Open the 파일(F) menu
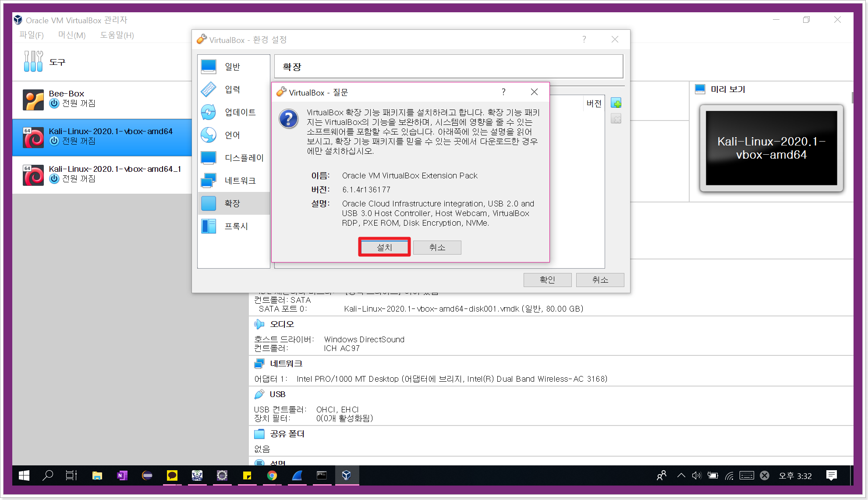This screenshot has width=868, height=500. coord(32,35)
